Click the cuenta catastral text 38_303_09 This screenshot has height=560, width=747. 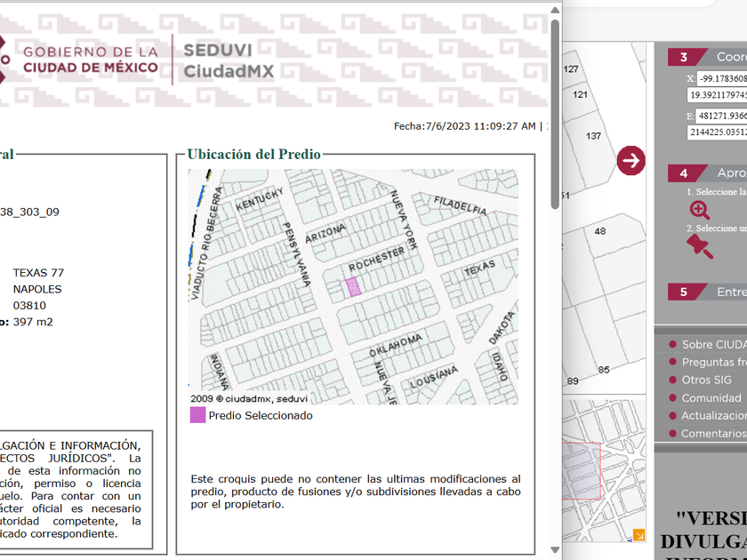coord(29,212)
